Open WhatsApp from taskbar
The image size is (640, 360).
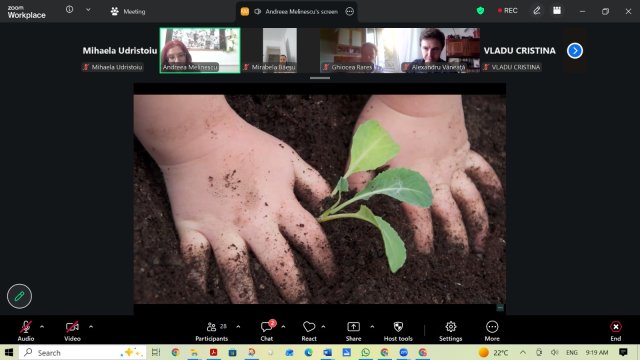pos(366,352)
